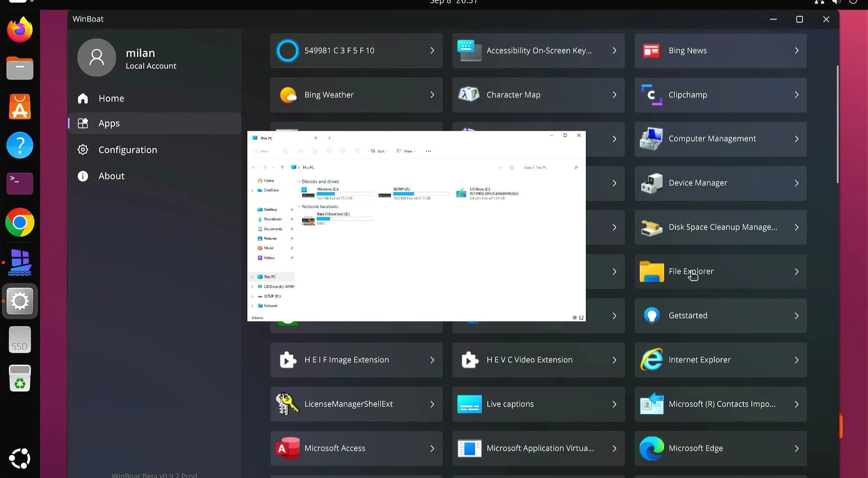
Task: Launch Device Manager
Action: [720, 183]
